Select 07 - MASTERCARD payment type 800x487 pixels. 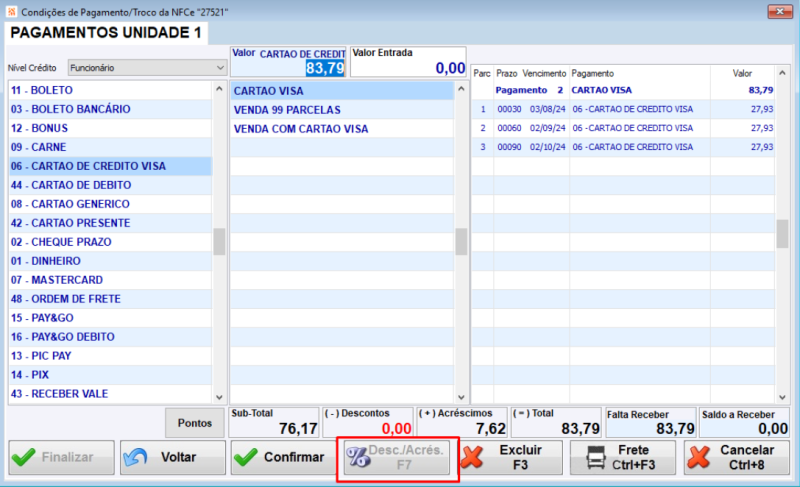[x=110, y=280]
